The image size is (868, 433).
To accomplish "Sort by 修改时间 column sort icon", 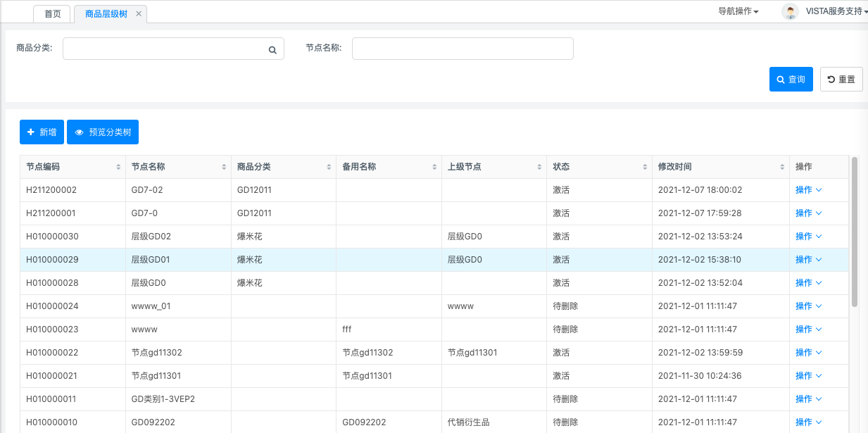I will coord(782,168).
